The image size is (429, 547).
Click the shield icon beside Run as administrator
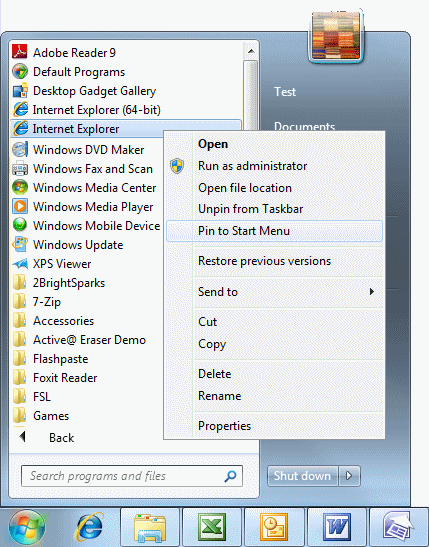[x=177, y=166]
